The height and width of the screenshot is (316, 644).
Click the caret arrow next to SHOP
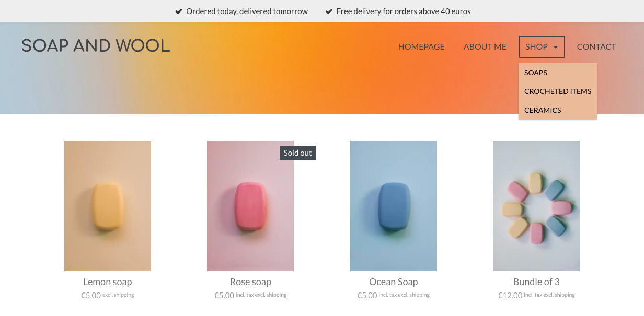pyautogui.click(x=556, y=48)
